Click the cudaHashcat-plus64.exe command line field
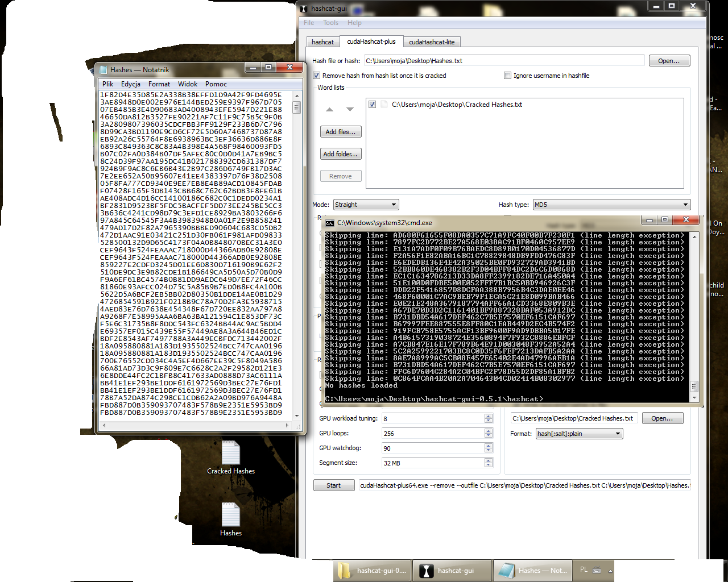The height and width of the screenshot is (582, 728). (524, 485)
